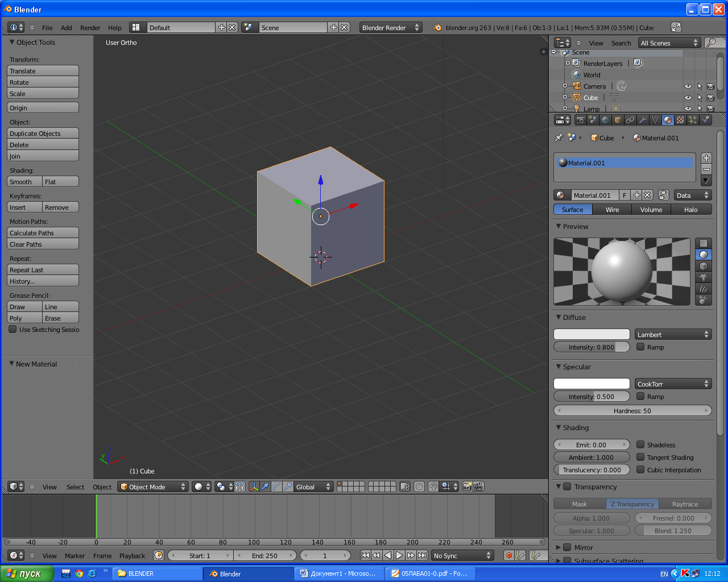Image resolution: width=728 pixels, height=582 pixels.
Task: Toggle the 3D manipulator axes icon
Action: coord(254,487)
